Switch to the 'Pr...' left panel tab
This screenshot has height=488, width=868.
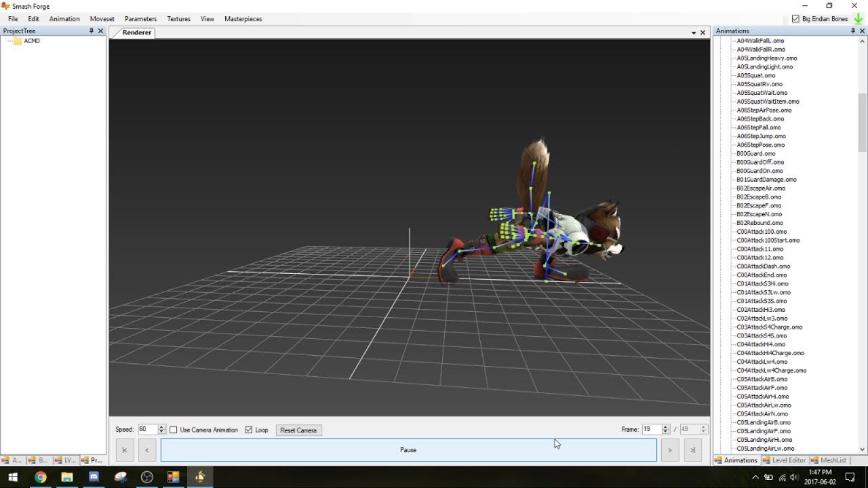[92, 460]
